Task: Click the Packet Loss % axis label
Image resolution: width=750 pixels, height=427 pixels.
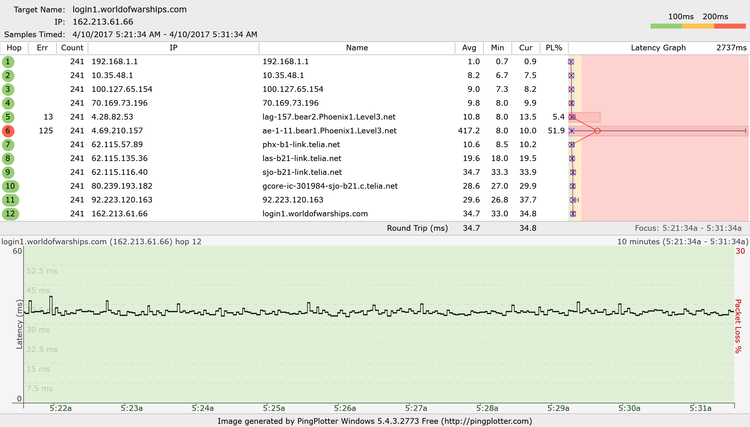Action: pos(739,326)
